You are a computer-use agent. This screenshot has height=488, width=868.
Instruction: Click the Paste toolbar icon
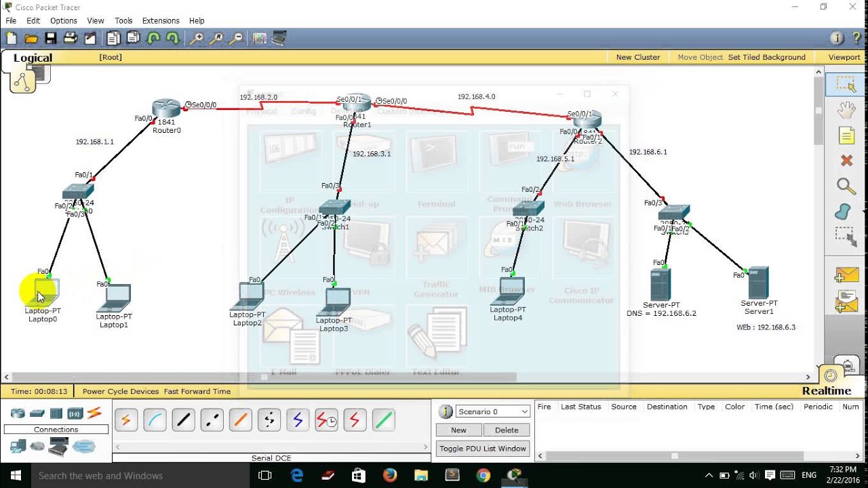pos(133,39)
